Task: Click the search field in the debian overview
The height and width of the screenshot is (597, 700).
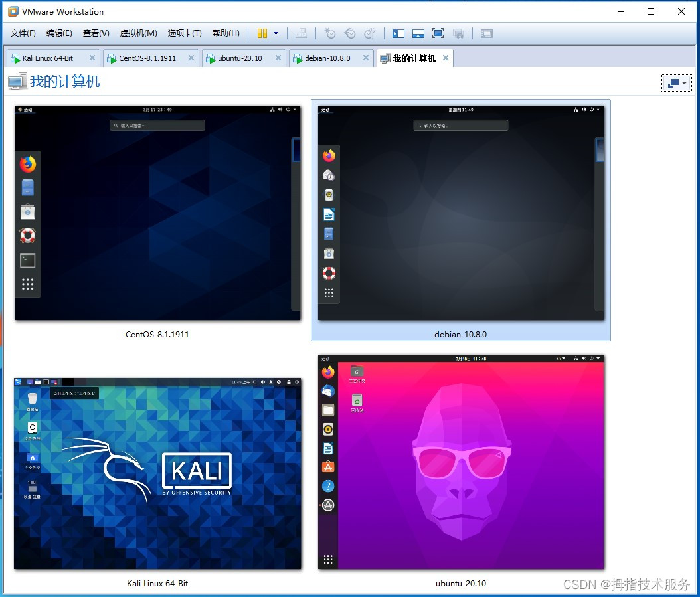Action: point(461,126)
